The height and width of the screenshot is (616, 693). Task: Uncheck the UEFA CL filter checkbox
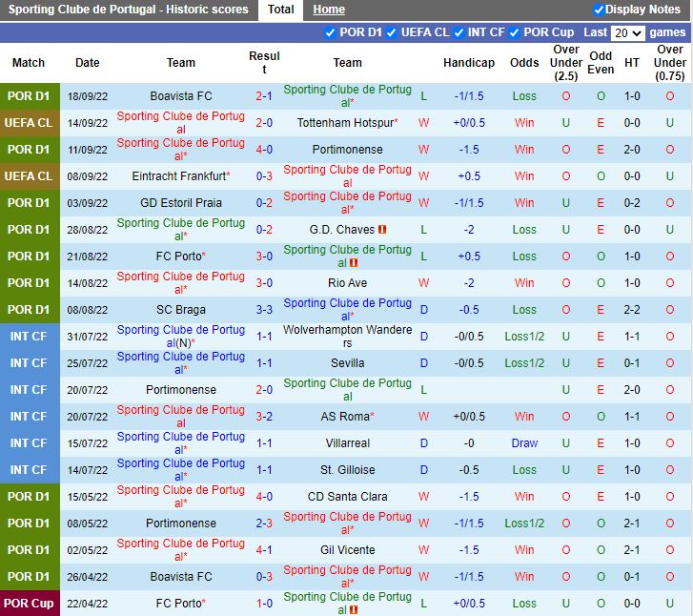pos(391,32)
